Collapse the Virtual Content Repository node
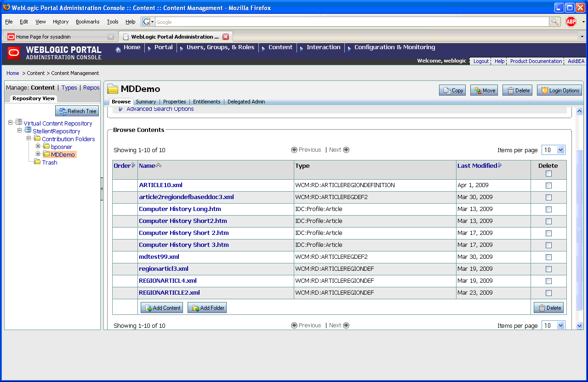 tap(11, 122)
